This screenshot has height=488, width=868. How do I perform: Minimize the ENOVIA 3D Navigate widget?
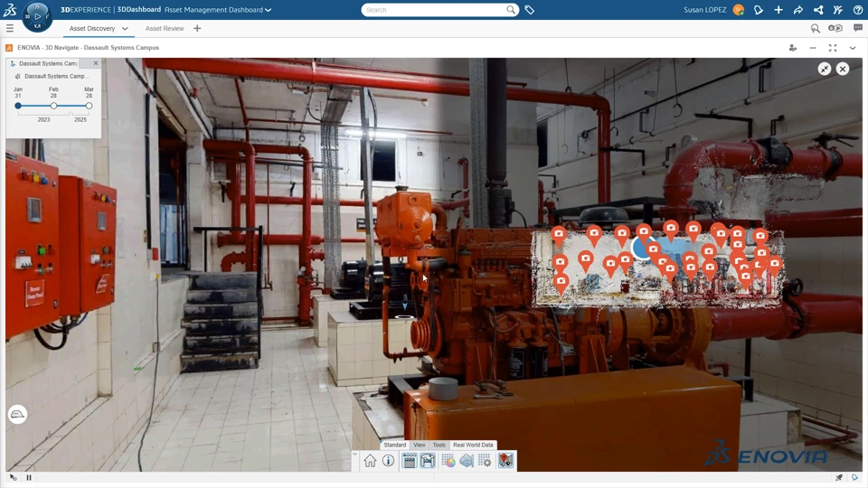click(x=813, y=48)
